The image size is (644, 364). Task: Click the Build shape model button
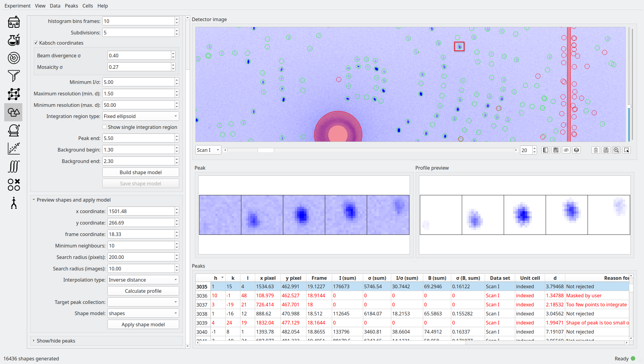click(x=141, y=172)
